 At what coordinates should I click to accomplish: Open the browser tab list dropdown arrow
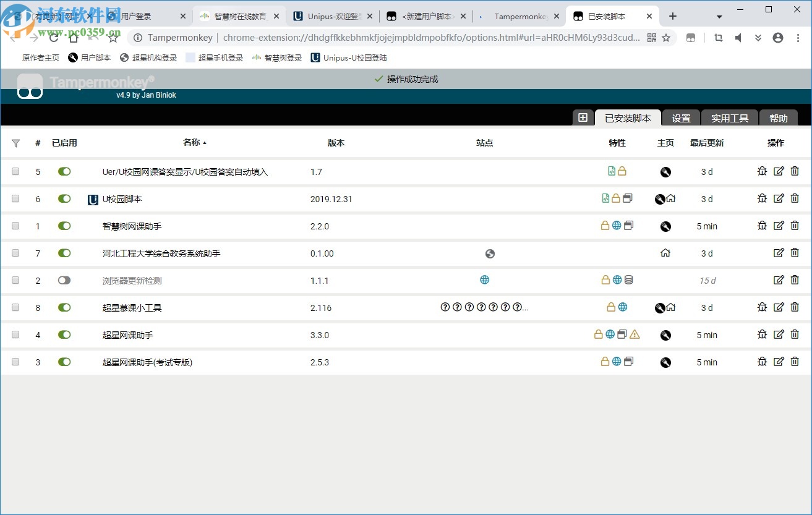(x=719, y=15)
